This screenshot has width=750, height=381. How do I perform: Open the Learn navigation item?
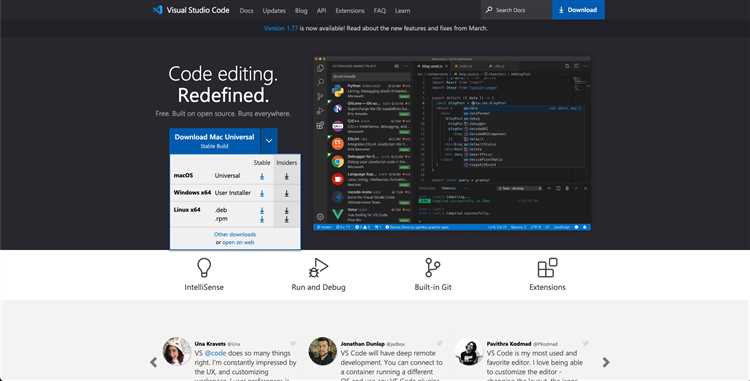click(402, 11)
